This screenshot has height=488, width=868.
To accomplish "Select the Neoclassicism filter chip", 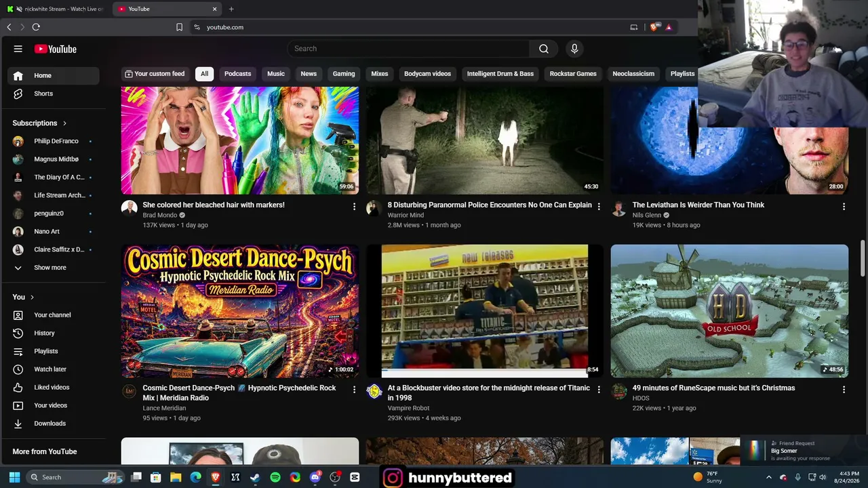I will tap(633, 73).
